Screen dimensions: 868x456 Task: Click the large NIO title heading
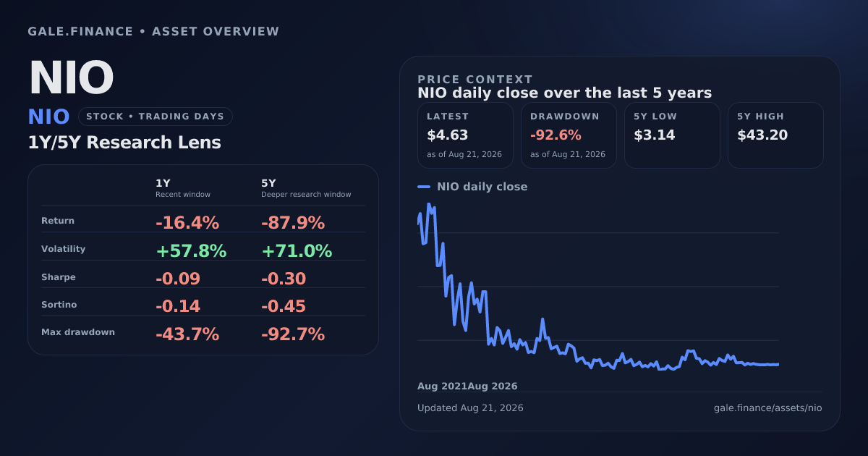[x=71, y=77]
